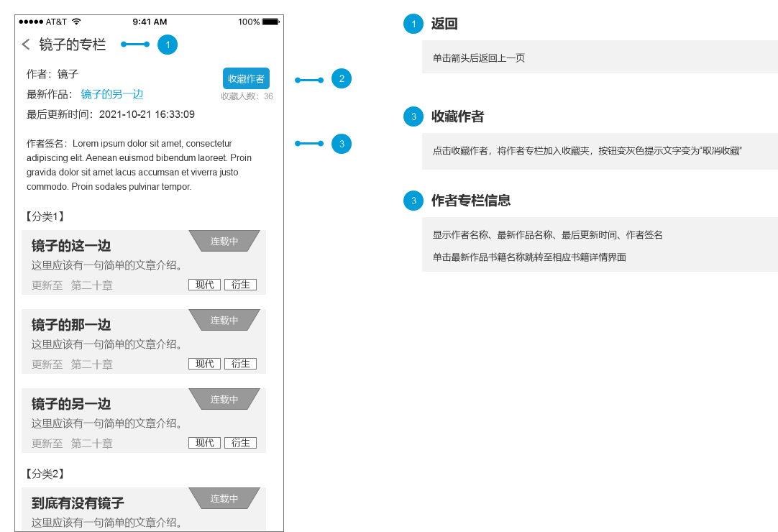Toggle the 现代 tag on 镜子的这一边
Image resolution: width=778 pixels, height=532 pixels.
(204, 284)
